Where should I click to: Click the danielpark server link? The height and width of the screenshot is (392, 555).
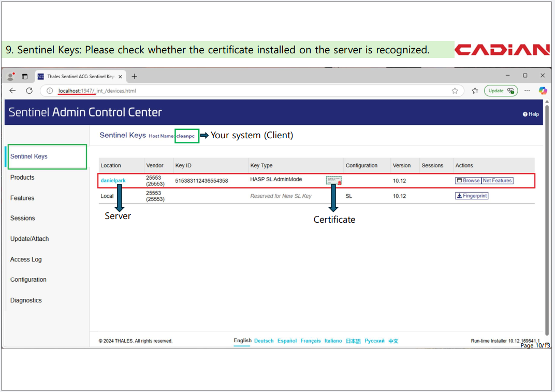[x=113, y=181]
